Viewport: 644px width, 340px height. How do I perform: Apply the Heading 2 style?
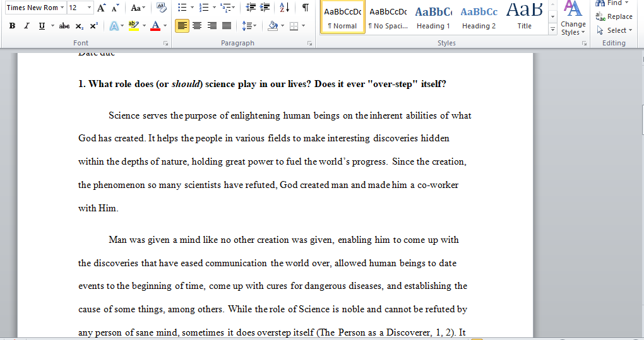(479, 16)
